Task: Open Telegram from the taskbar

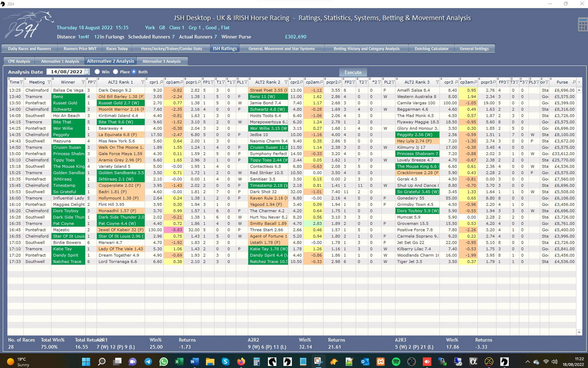Action: pyautogui.click(x=148, y=361)
